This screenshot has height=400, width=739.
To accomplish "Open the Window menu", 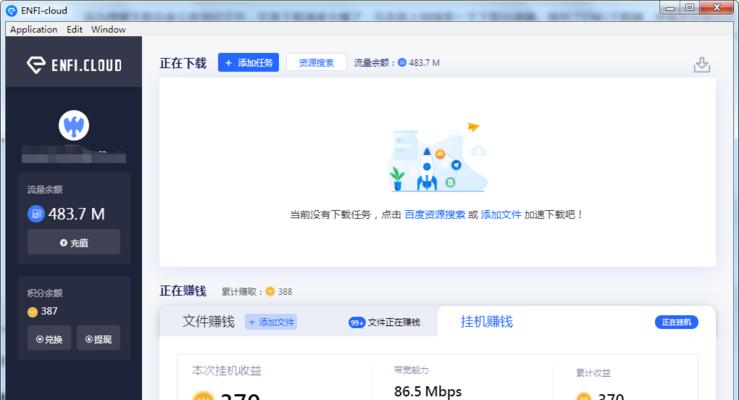I will [108, 29].
